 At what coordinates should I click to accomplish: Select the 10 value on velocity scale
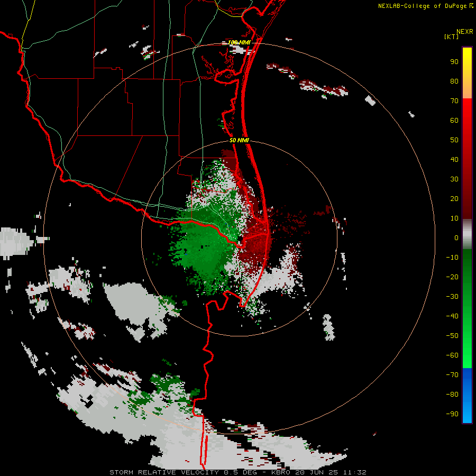click(x=454, y=218)
